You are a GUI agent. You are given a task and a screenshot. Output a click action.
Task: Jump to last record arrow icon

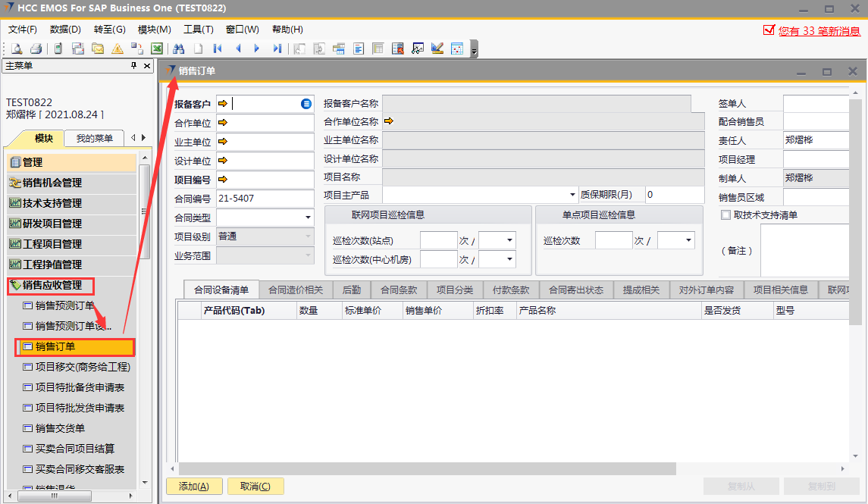277,49
